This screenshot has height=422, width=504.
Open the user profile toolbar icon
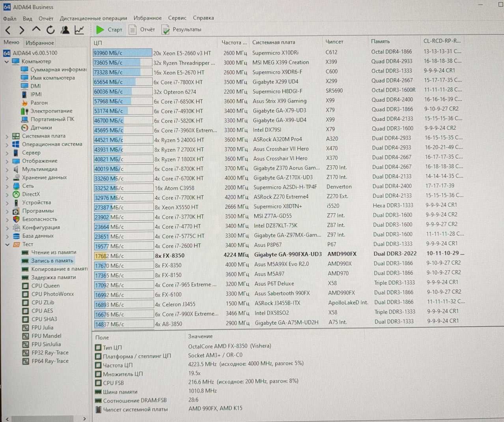tap(65, 30)
